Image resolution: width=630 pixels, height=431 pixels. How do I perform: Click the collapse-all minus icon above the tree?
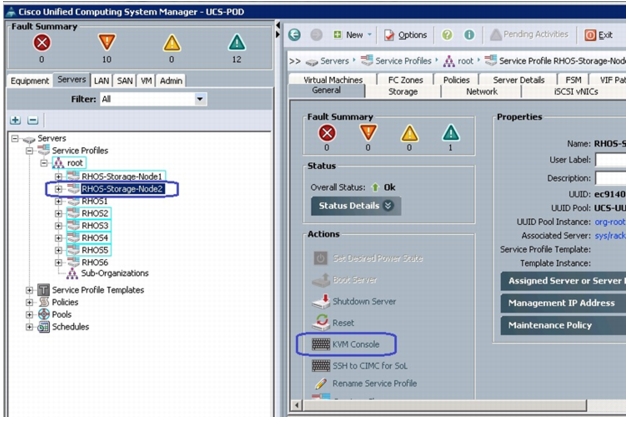click(x=33, y=120)
